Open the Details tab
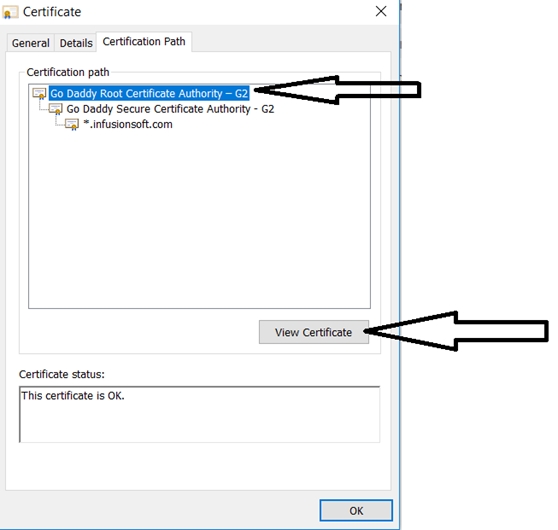The height and width of the screenshot is (530, 558). [x=76, y=43]
